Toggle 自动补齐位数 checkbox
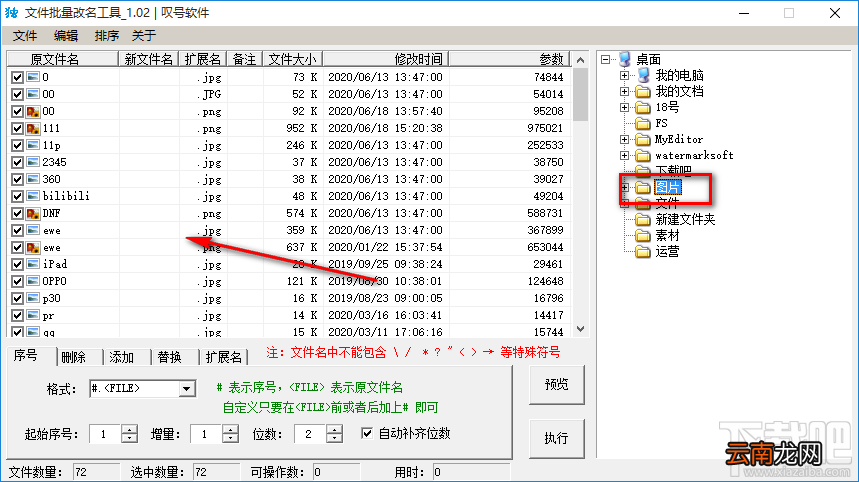This screenshot has height=482, width=859. [367, 433]
